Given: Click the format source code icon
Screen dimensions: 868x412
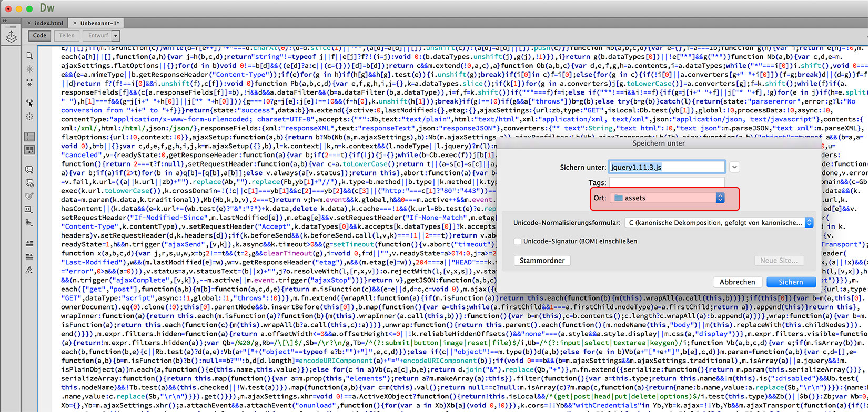Looking at the screenshot, I should click(x=29, y=270).
